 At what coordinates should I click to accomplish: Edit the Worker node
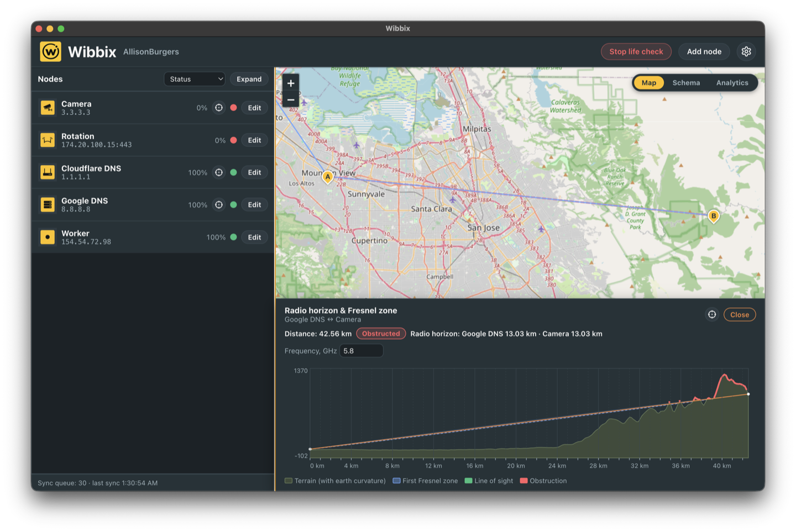254,237
